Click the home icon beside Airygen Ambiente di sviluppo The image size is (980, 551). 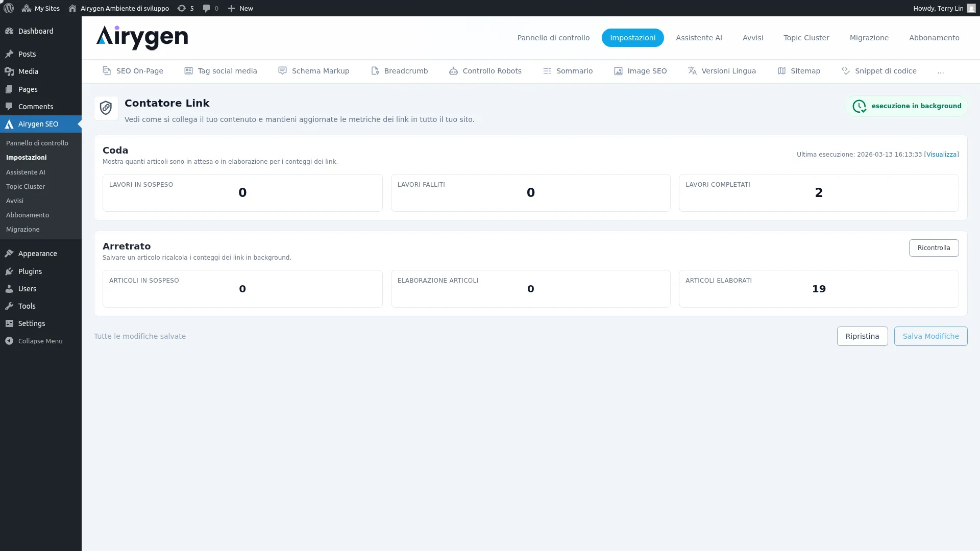click(x=72, y=8)
